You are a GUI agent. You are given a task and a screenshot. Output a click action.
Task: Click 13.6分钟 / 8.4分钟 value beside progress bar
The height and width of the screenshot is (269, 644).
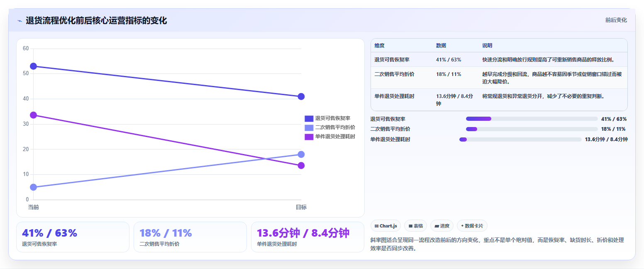(606, 139)
